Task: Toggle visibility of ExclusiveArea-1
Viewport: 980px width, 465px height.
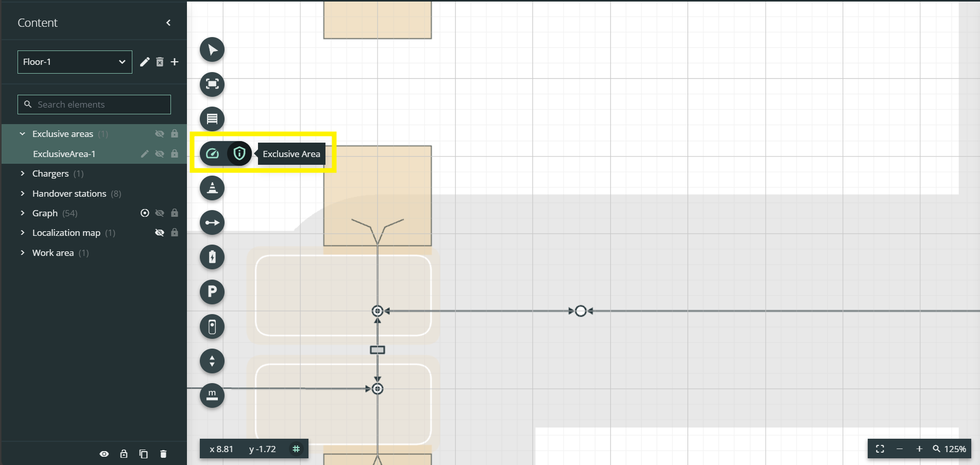Action: click(160, 153)
